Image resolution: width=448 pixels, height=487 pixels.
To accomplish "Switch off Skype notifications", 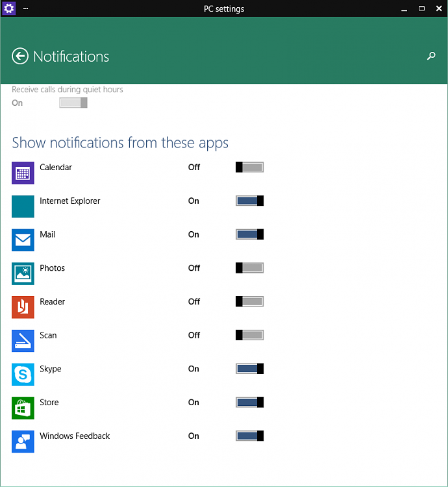I will (249, 369).
